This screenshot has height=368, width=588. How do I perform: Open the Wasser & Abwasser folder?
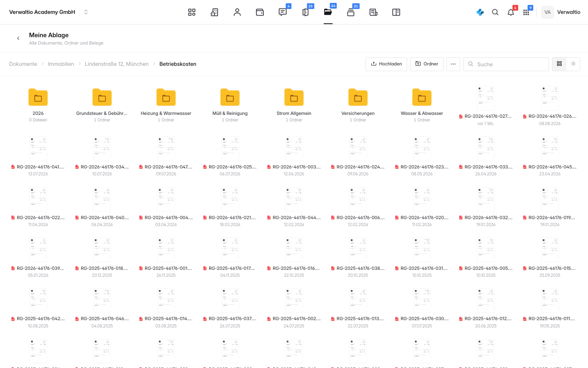point(422,105)
